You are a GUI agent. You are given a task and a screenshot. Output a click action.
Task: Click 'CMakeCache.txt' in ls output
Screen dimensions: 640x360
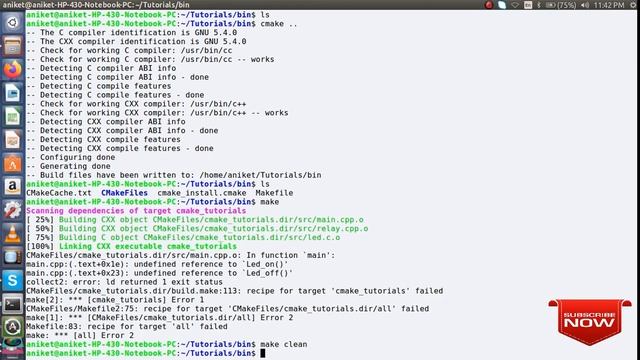[x=59, y=193]
